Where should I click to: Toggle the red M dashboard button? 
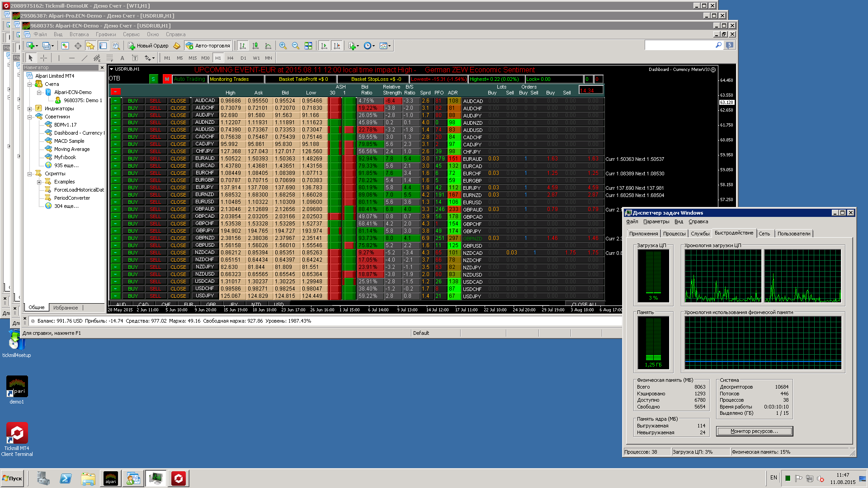pyautogui.click(x=167, y=79)
